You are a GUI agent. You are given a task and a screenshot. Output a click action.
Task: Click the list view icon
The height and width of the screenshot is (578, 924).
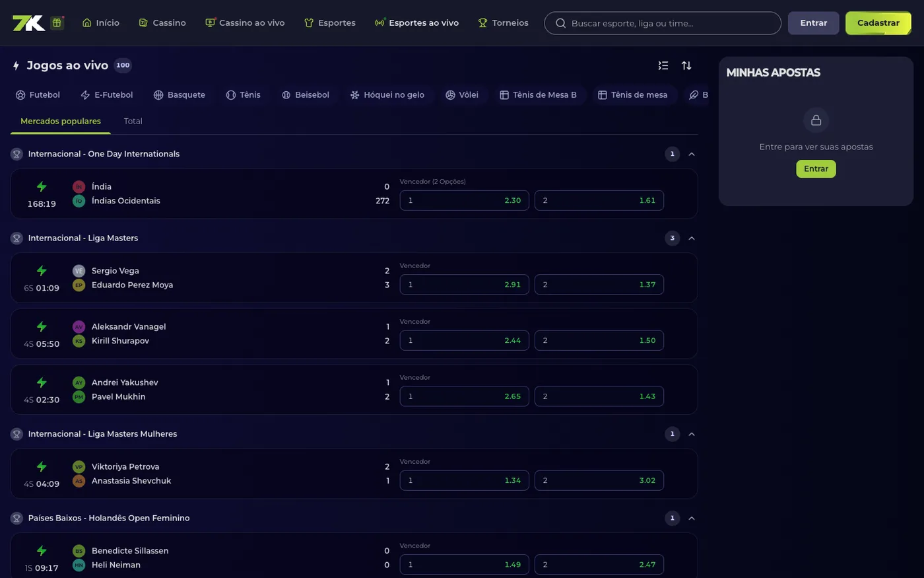coord(663,65)
